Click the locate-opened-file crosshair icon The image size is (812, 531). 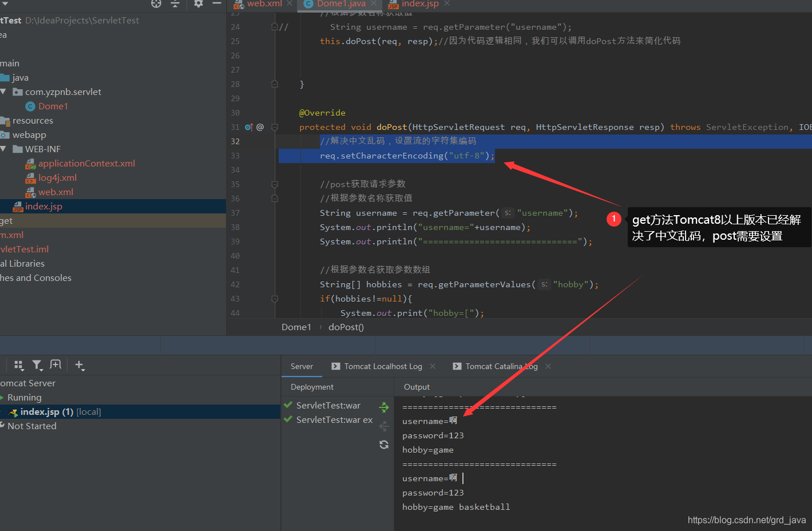(156, 3)
